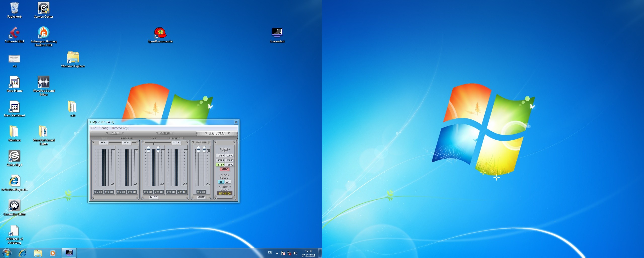
Task: Toggle MON for S/PDIF IN
Action: pyautogui.click(x=127, y=143)
